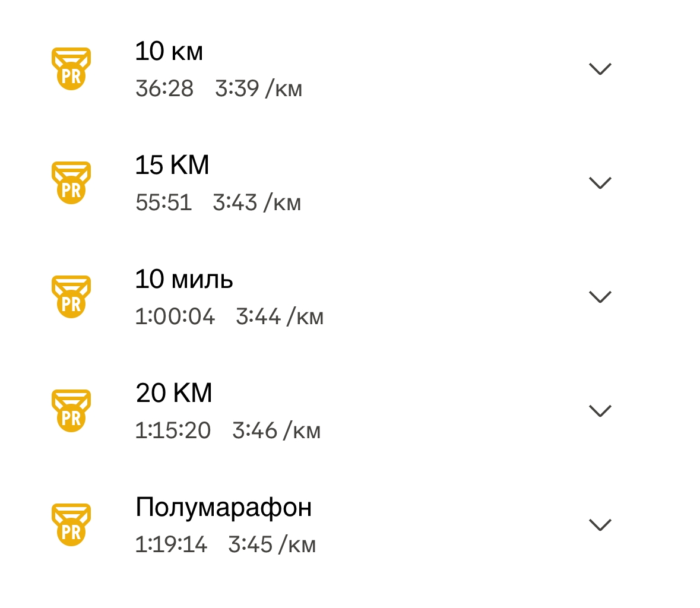Click the PR medal beside Полумарафон
700x608 pixels.
coord(71,525)
